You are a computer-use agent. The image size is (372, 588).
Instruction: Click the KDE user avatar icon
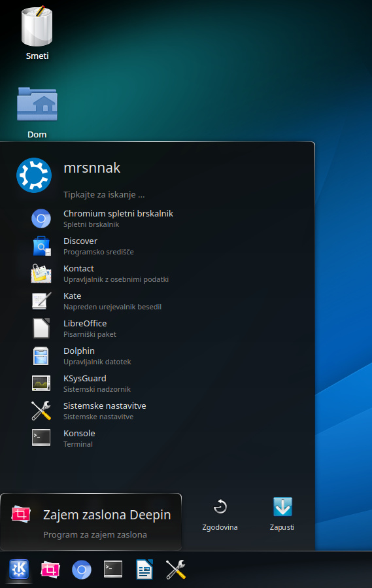point(34,175)
